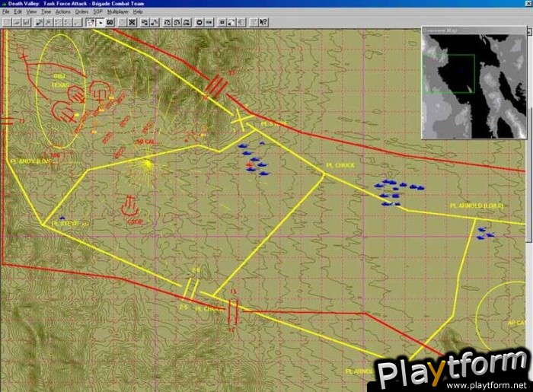Click the black ring toolbar icon
Image resolution: width=533 pixels, height=392 pixels.
pyautogui.click(x=199, y=22)
